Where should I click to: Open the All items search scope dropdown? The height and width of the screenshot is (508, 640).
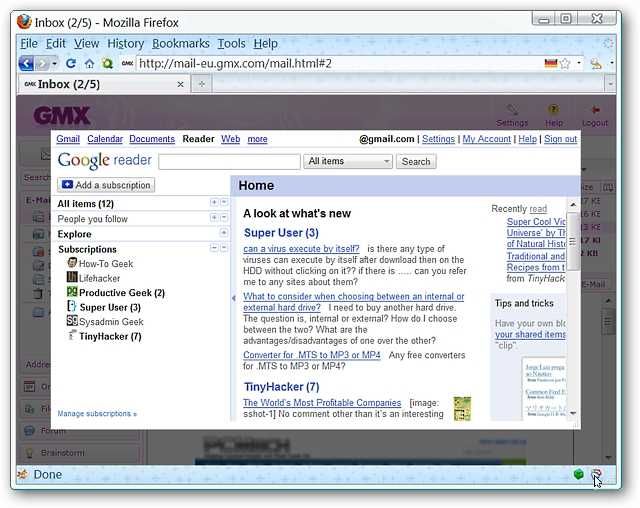coord(348,162)
